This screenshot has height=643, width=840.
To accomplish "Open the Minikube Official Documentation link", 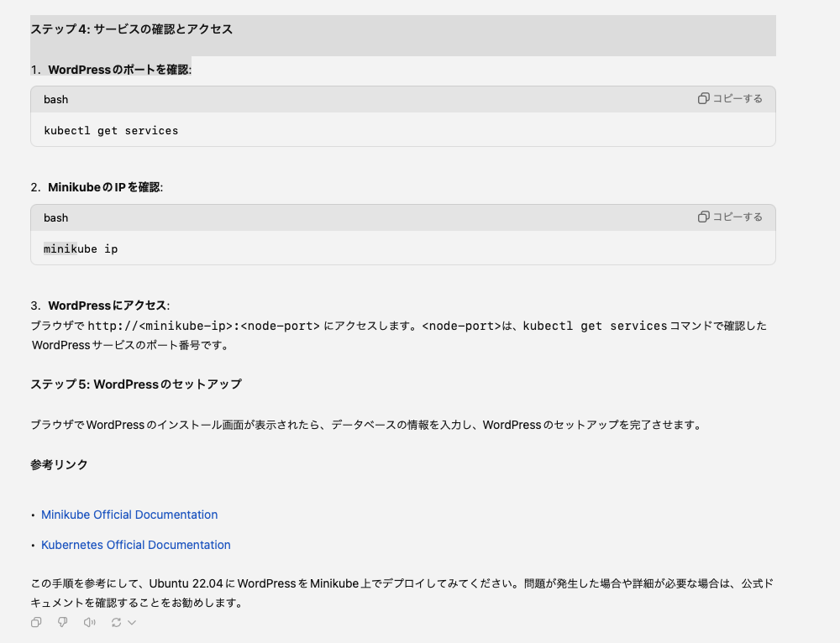I will pos(129,515).
